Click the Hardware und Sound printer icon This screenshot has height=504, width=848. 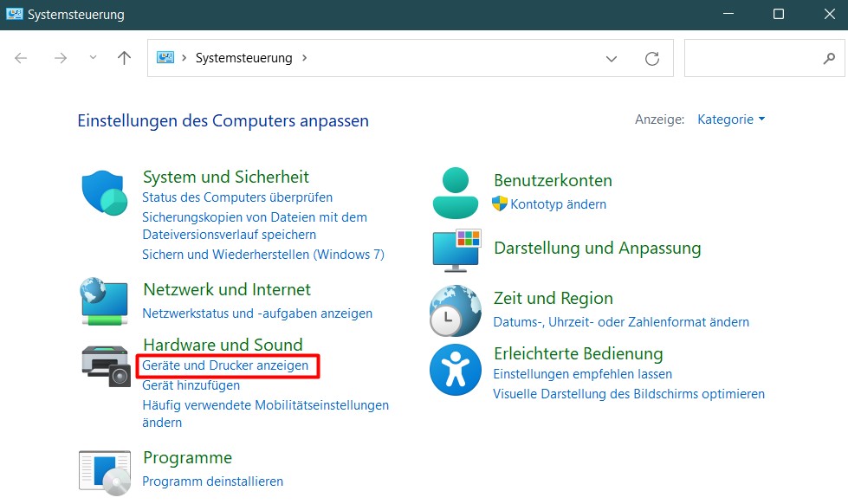106,366
